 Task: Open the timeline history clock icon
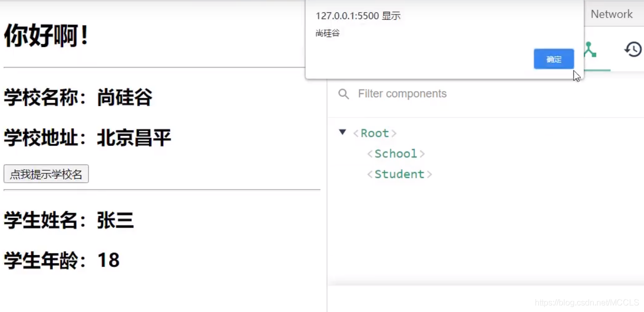pos(633,50)
